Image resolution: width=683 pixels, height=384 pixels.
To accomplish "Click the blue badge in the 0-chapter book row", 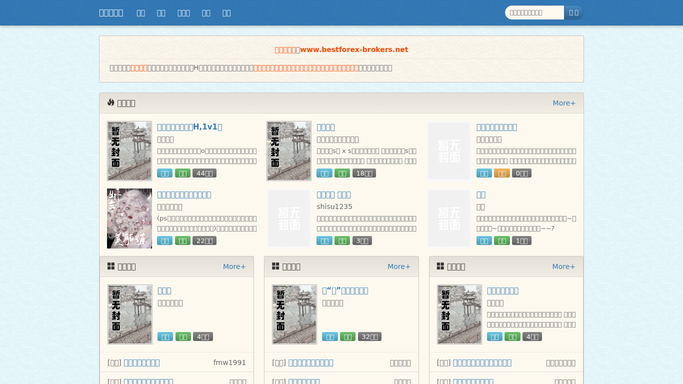I will click(x=484, y=173).
